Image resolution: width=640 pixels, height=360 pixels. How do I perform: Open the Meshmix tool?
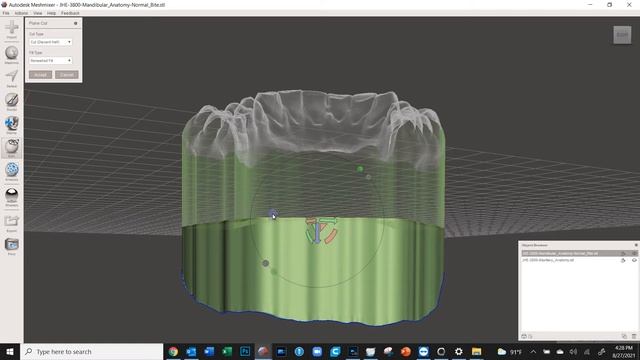click(x=11, y=55)
